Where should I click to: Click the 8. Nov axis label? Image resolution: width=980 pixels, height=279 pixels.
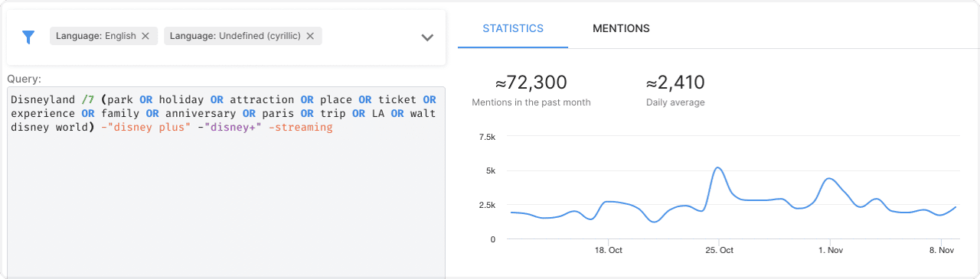pyautogui.click(x=942, y=250)
